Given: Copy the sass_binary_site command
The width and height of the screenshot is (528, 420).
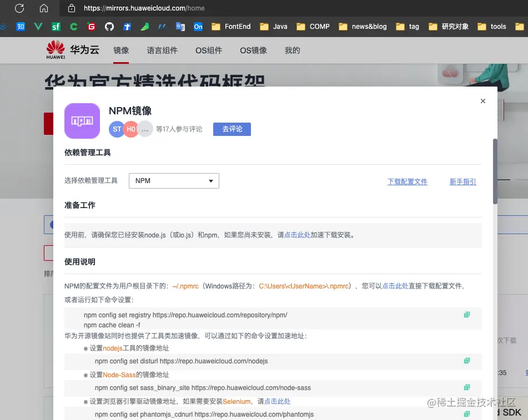Looking at the screenshot, I should pos(466,387).
